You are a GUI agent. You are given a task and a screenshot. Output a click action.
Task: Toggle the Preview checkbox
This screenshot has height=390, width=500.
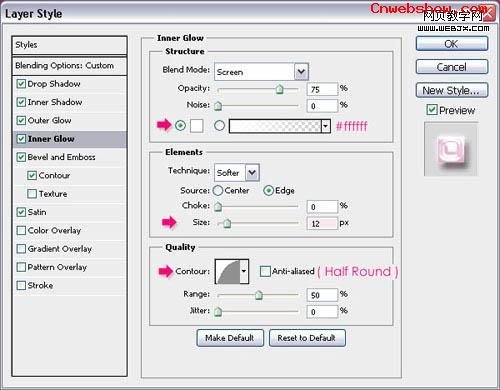pos(432,110)
